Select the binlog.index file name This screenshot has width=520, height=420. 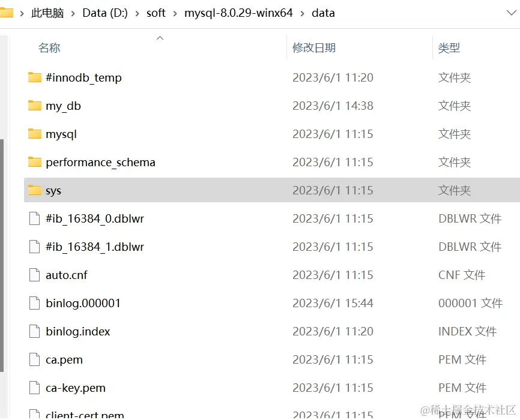[78, 331]
